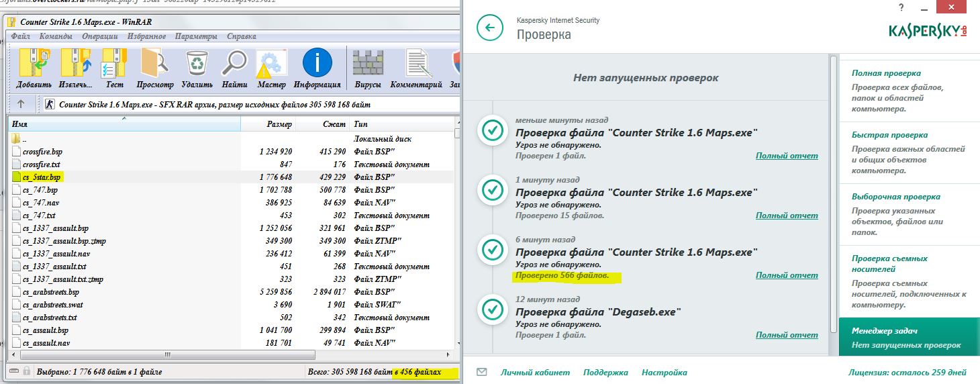
Task: Select the cs_assault.bsp file row
Action: [232, 330]
